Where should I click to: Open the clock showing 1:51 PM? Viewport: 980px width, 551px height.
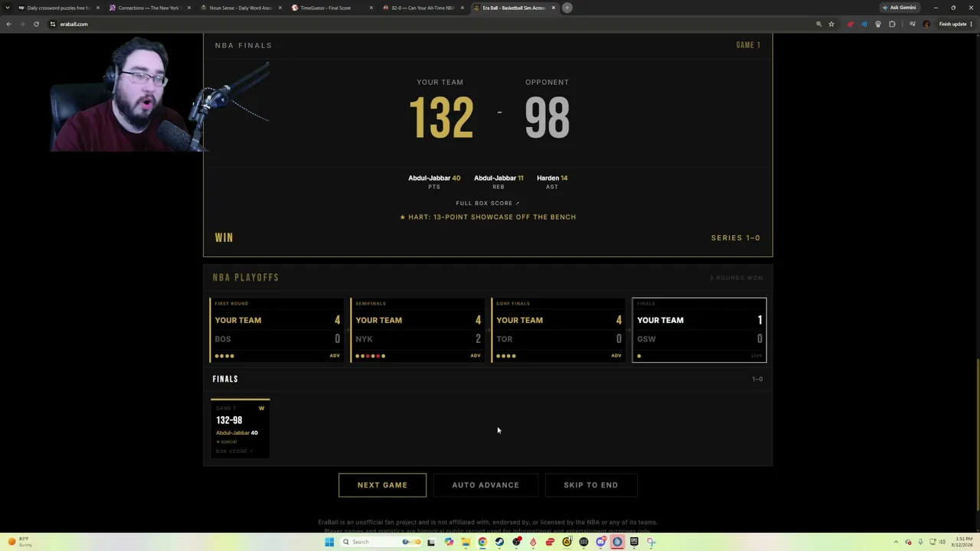(x=961, y=542)
